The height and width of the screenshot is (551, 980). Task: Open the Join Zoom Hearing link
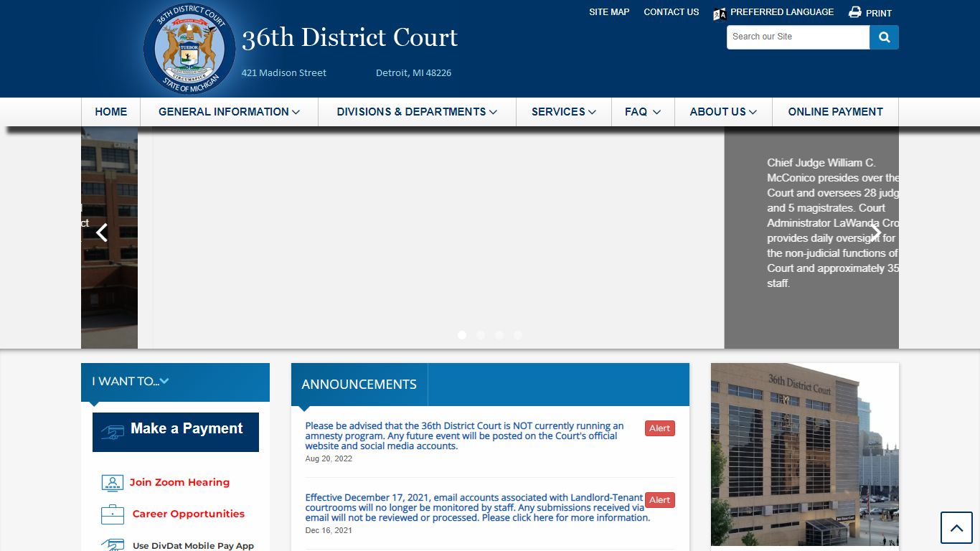[179, 483]
